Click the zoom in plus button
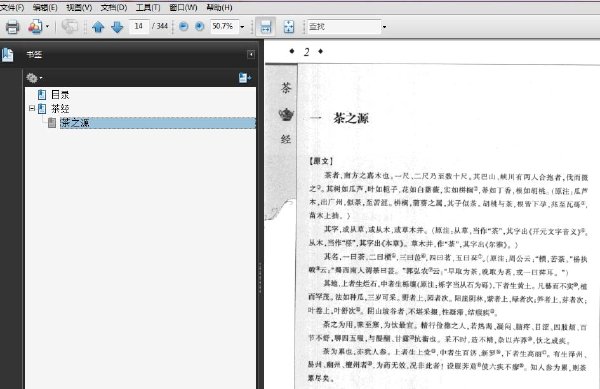Viewport: 600px width, 389px height. pos(199,26)
